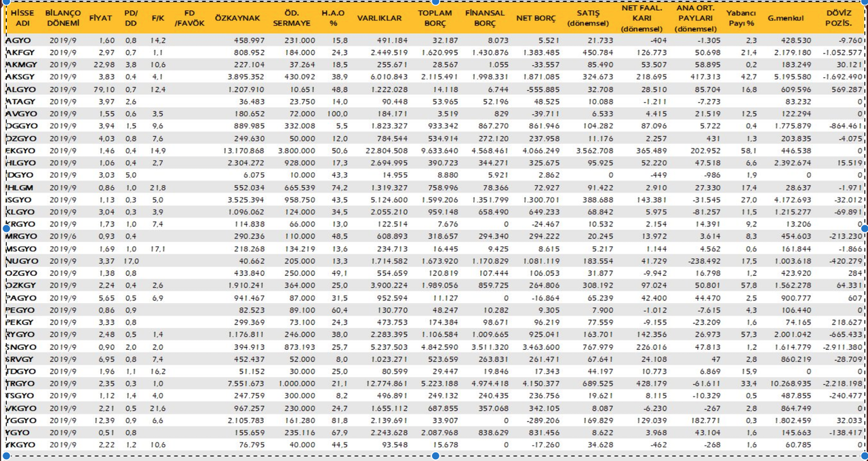Viewport: 868px width, 461px height.
Task: Select the NET FAAL. KARI column header
Action: pos(642,18)
